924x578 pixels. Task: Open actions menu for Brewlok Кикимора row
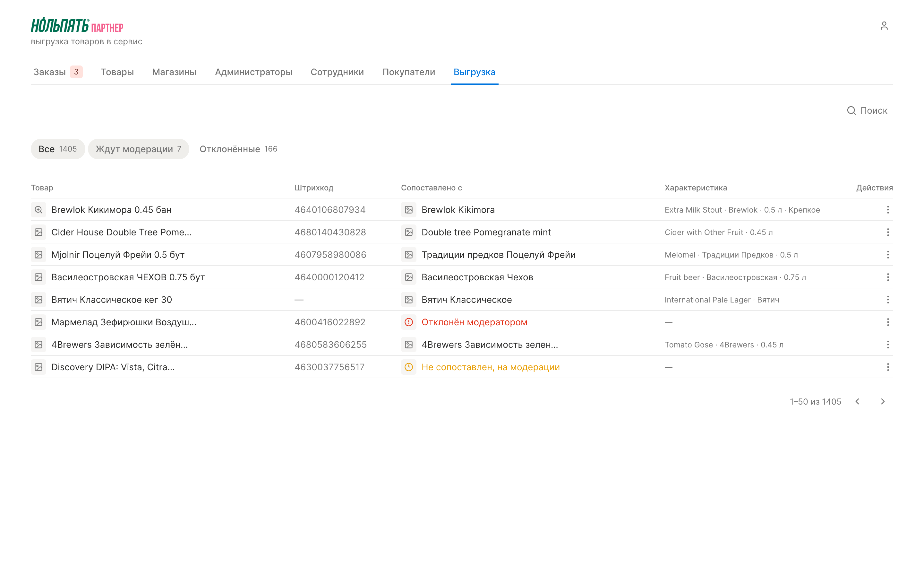click(x=888, y=209)
